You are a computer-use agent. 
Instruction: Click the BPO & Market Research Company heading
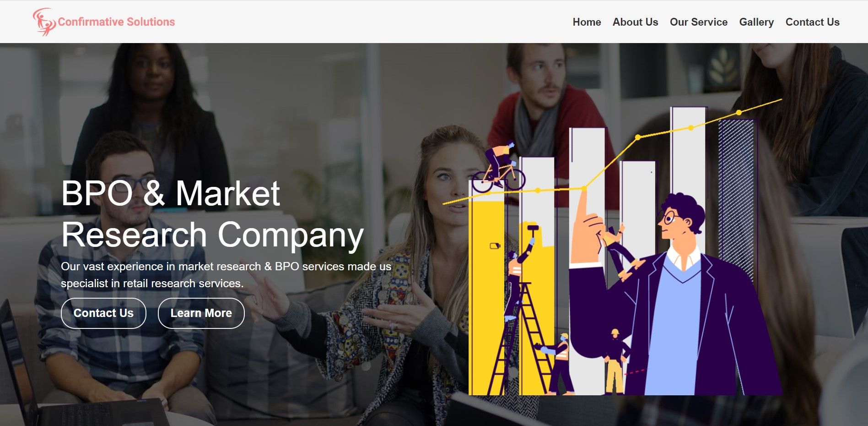[x=212, y=214]
